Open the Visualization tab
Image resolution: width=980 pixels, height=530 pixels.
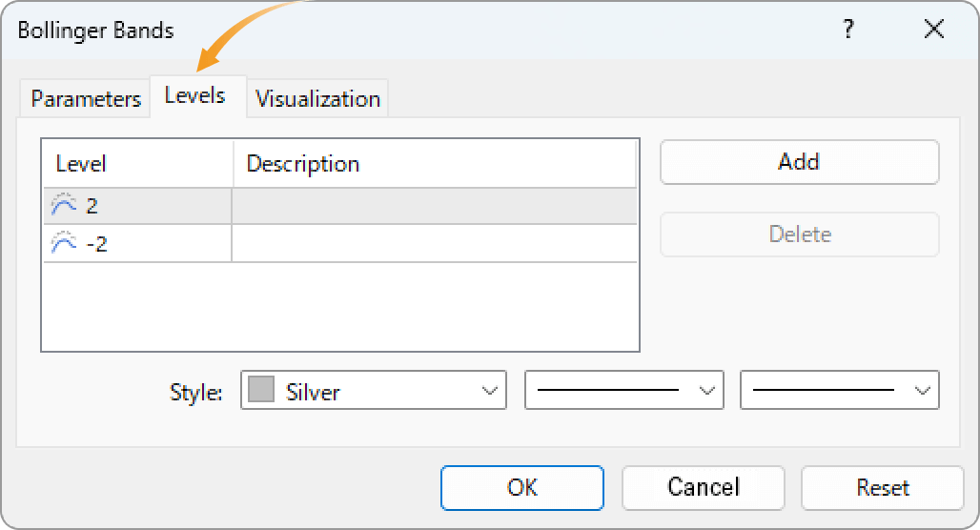click(x=317, y=99)
